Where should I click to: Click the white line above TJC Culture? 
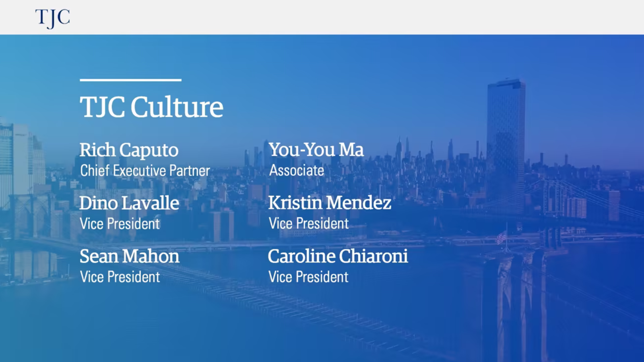[x=130, y=80]
